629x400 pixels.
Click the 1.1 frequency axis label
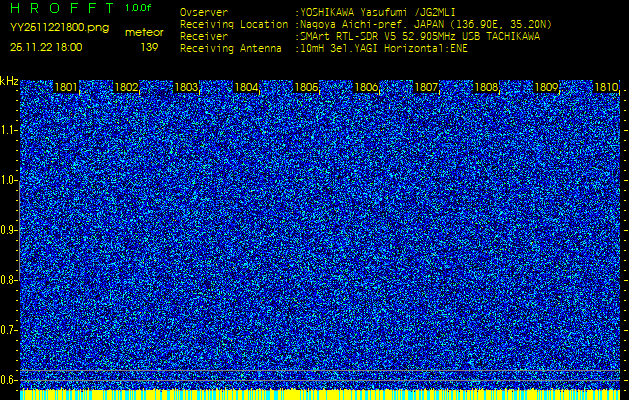(9, 130)
